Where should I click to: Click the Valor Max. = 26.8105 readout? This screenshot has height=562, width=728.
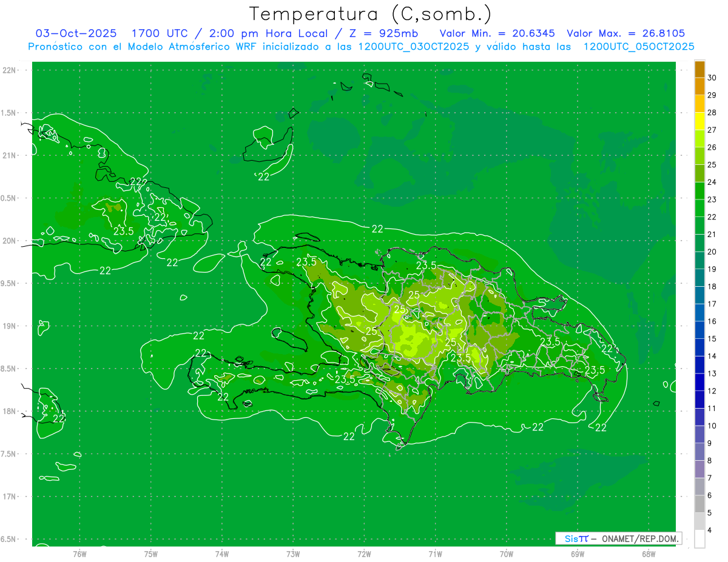tap(625, 33)
